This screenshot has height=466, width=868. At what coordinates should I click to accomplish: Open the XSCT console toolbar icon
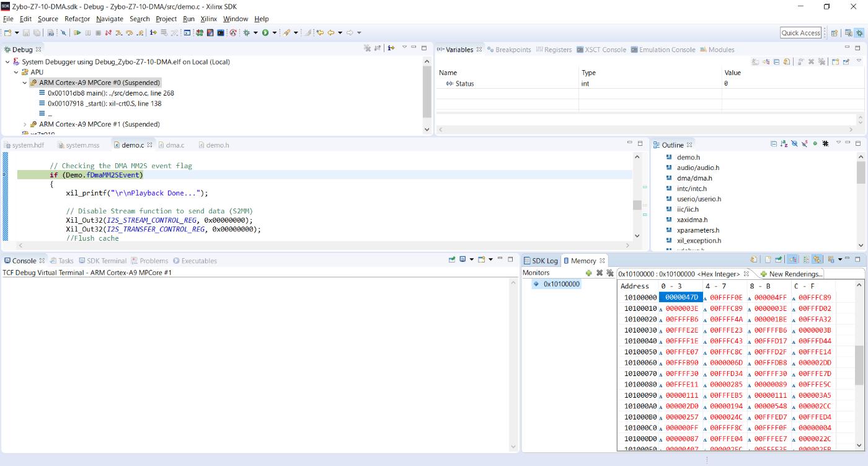(187, 32)
